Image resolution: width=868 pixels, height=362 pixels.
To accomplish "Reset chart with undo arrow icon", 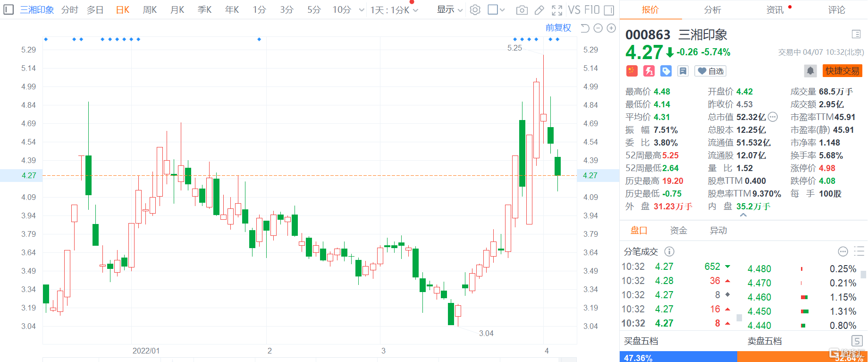I will click(585, 28).
